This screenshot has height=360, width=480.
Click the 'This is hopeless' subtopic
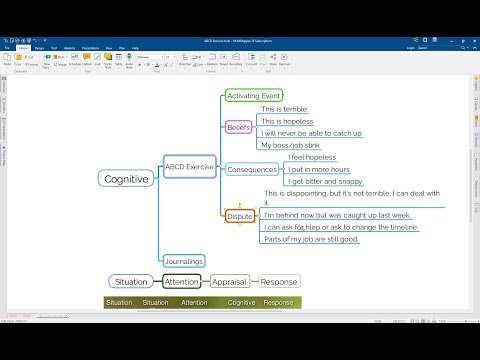point(287,121)
